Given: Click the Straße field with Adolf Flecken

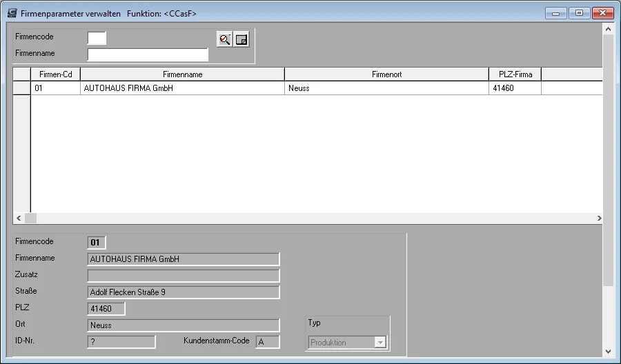Looking at the screenshot, I should (x=184, y=292).
